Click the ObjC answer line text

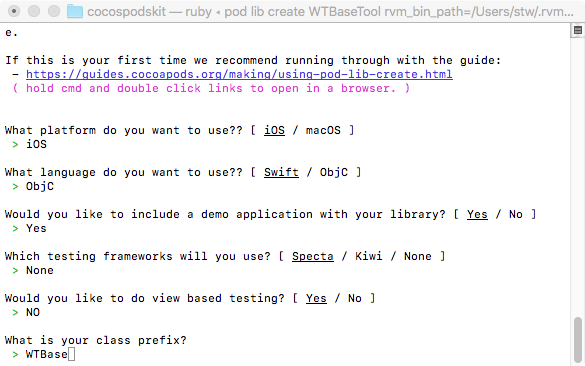(x=40, y=187)
